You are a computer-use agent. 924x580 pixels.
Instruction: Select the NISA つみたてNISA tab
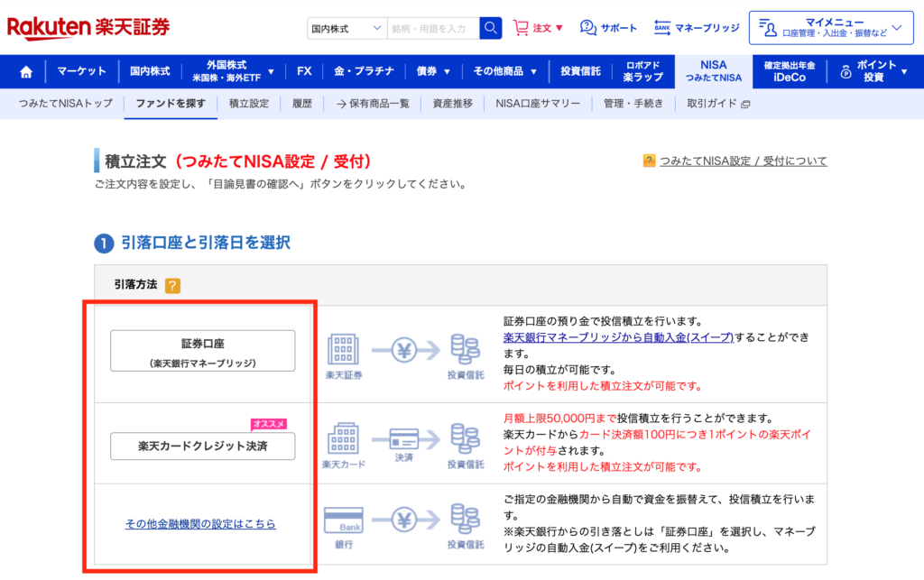click(x=714, y=71)
